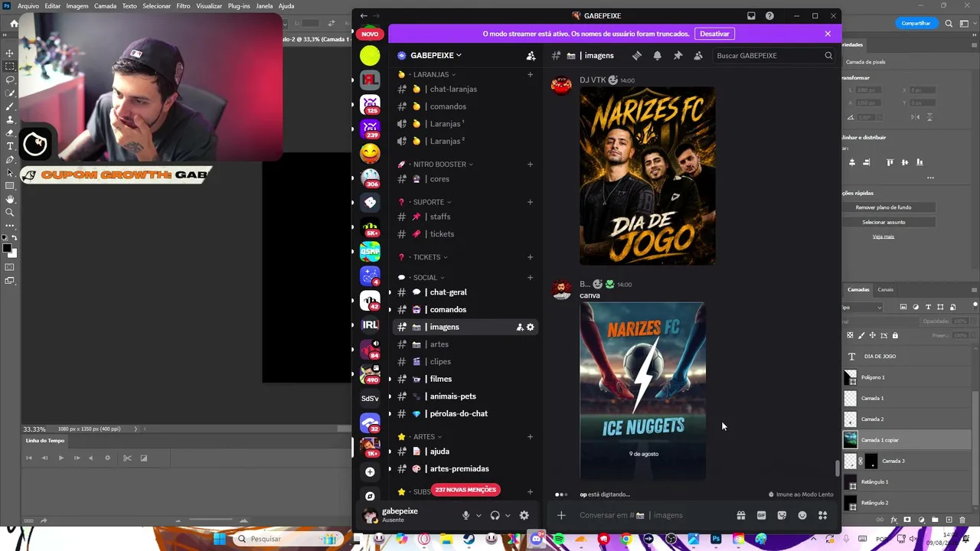This screenshot has height=551, width=980.
Task: Toggle lock all icon in Photoshop layers panel
Action: pyautogui.click(x=895, y=335)
